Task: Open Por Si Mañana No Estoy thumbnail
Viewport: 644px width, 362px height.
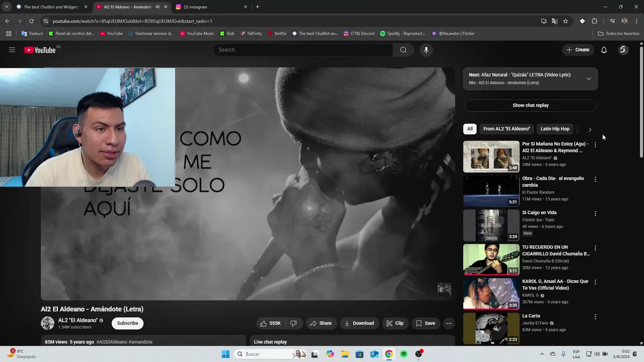Action: pos(491,156)
